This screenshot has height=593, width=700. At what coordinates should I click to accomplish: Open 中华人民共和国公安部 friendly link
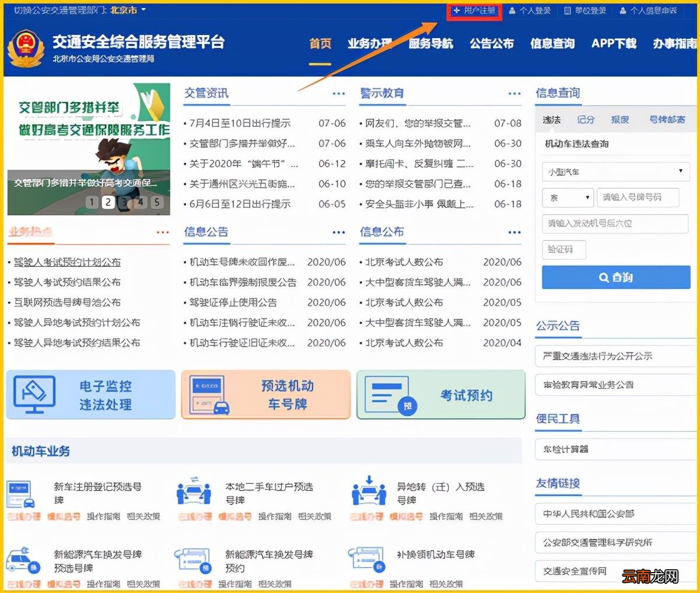615,514
